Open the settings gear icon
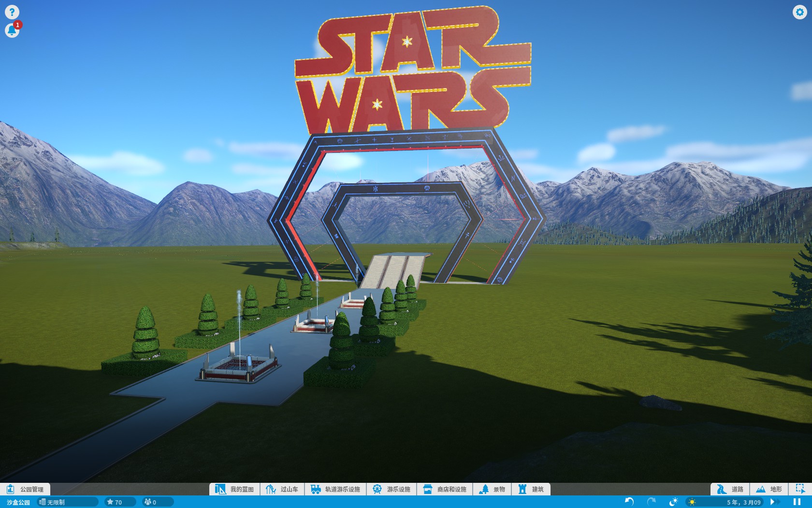Viewport: 812px width, 508px height. (x=800, y=12)
